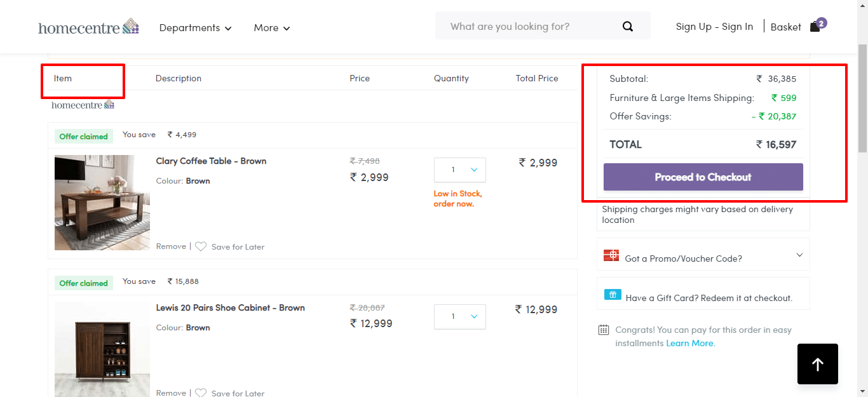Open the basket via the cart icon
This screenshot has width=868, height=397.
[816, 27]
